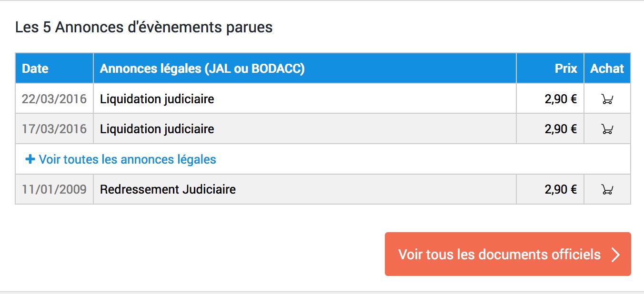The image size is (644, 294).
Task: Click the 2,90 € price in the 17/03/2016 row
Action: point(561,129)
